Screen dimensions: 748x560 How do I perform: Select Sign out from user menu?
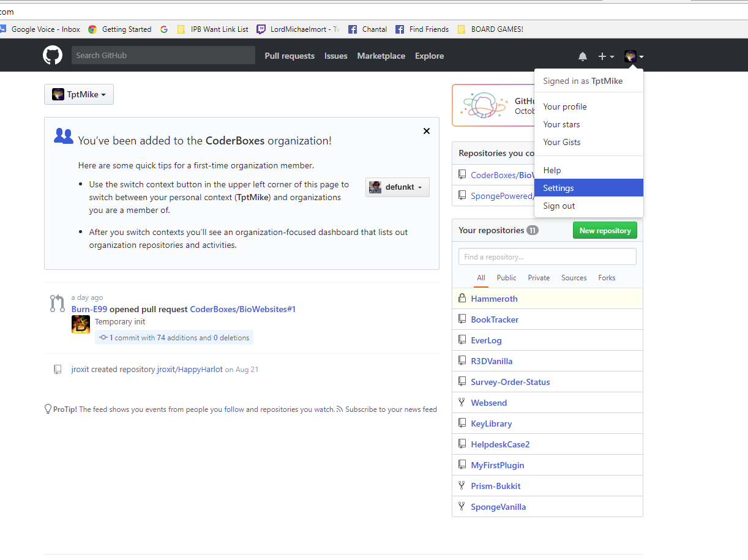click(x=589, y=206)
